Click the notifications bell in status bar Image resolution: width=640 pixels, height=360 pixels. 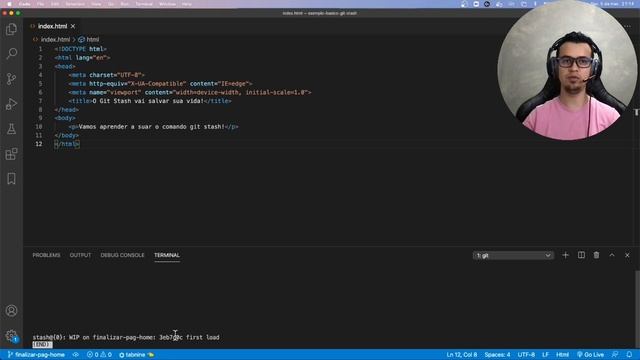(629, 354)
